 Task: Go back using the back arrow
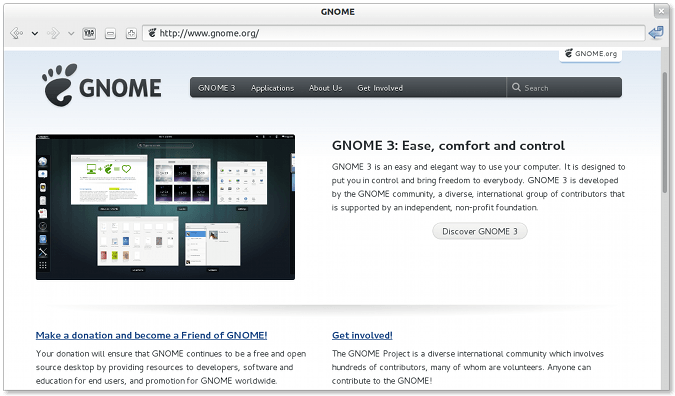[16, 33]
